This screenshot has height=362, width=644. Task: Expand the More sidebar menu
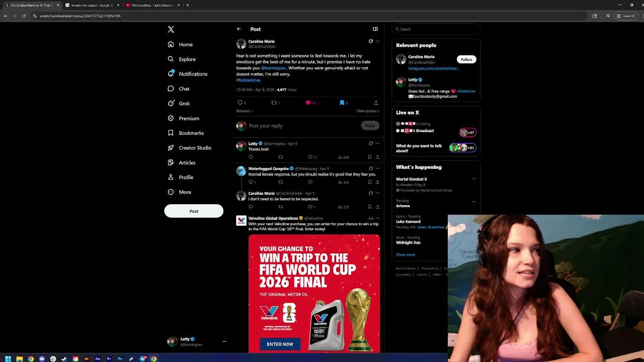pos(180,192)
